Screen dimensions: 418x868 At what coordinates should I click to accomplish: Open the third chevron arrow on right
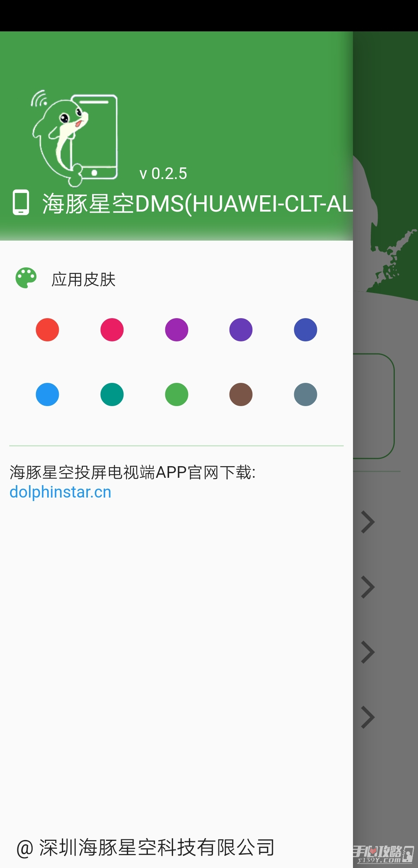[368, 652]
